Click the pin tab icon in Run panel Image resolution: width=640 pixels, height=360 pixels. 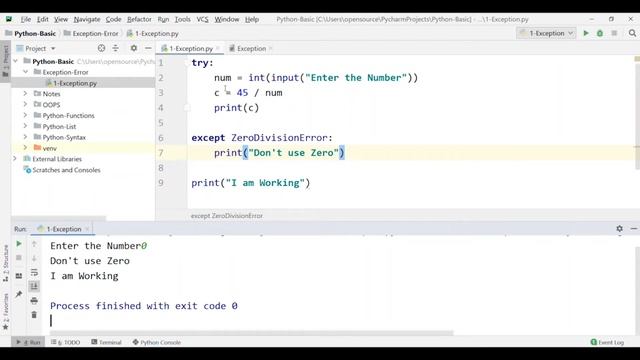[19, 294]
